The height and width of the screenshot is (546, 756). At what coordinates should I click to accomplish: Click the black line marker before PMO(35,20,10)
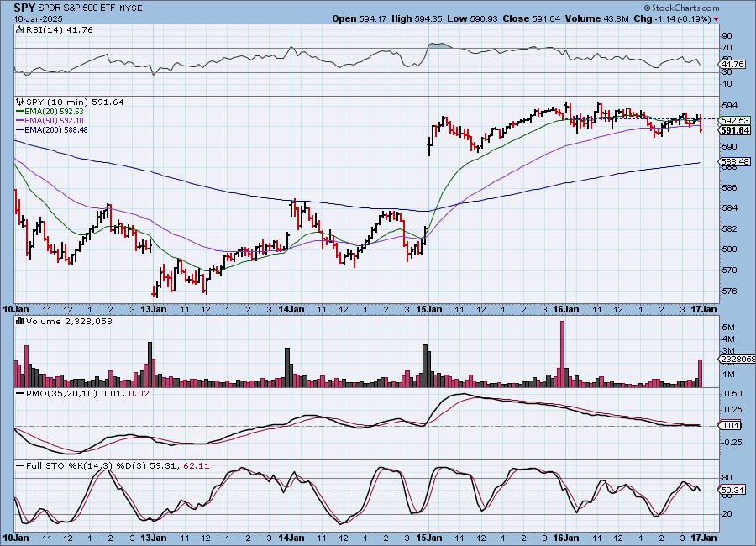click(20, 394)
